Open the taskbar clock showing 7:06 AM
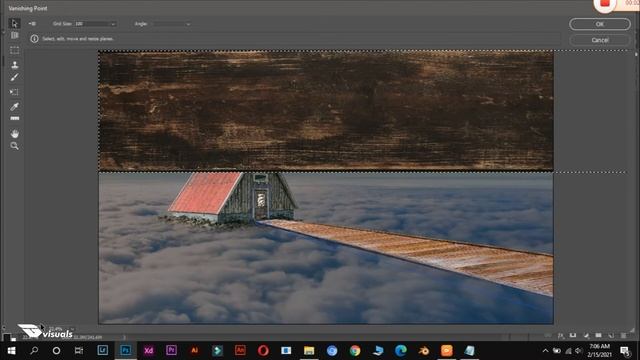 [599, 351]
